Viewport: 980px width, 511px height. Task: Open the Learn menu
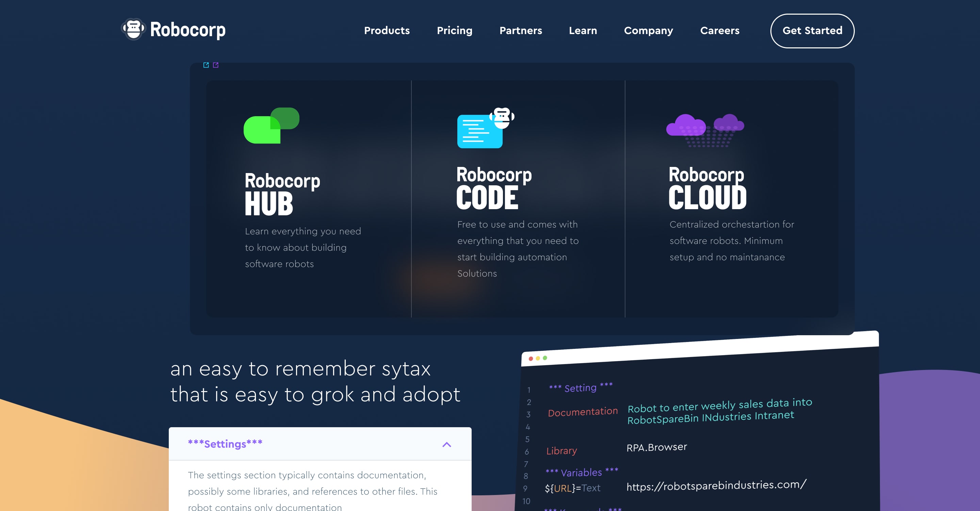(583, 30)
